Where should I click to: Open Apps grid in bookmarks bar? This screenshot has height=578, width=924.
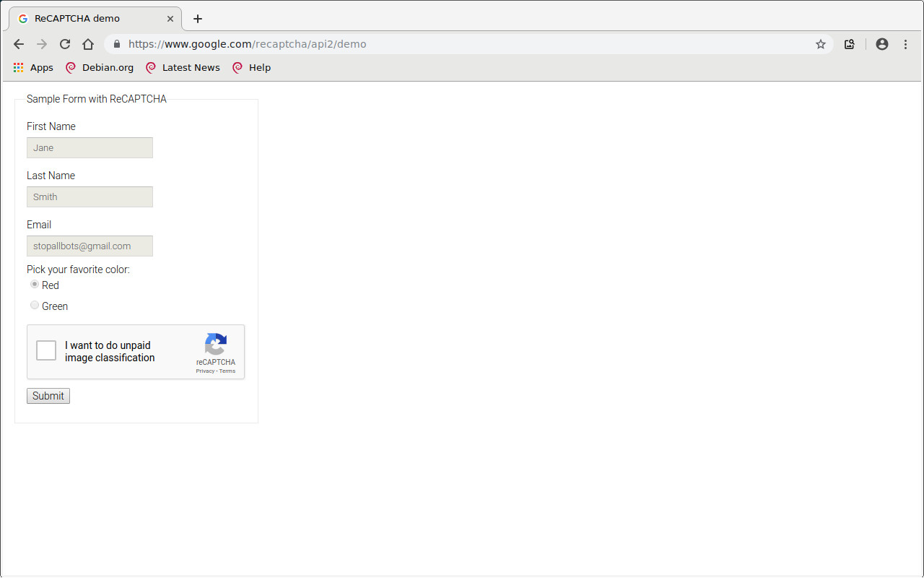tap(33, 67)
